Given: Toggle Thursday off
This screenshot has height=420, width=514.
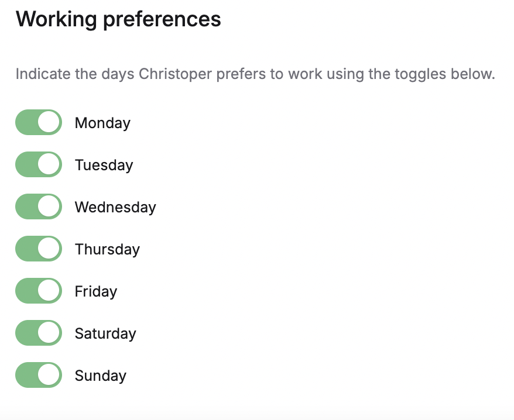Looking at the screenshot, I should click(x=38, y=249).
